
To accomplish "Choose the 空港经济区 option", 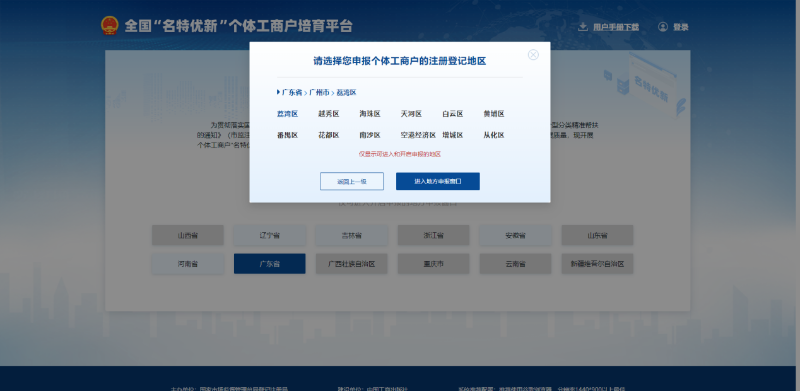I will click(x=418, y=135).
